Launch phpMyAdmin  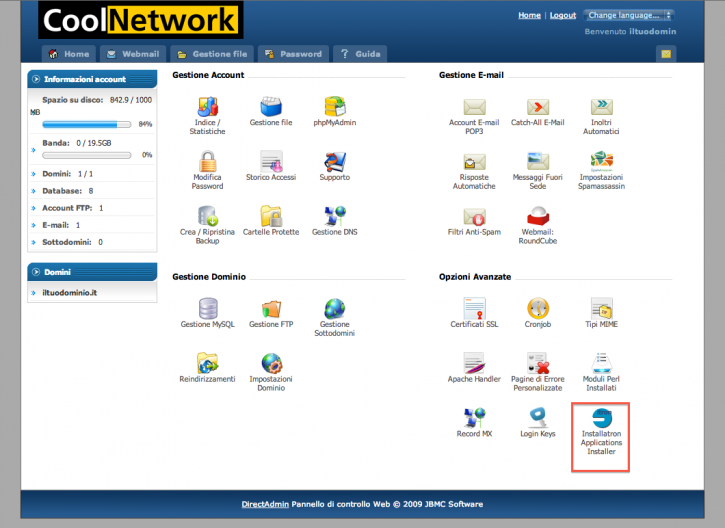pyautogui.click(x=335, y=107)
